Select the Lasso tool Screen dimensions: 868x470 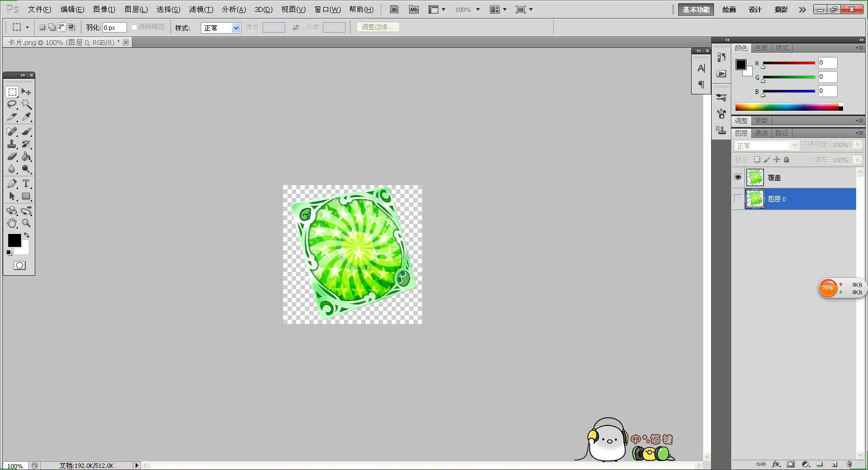click(x=12, y=104)
